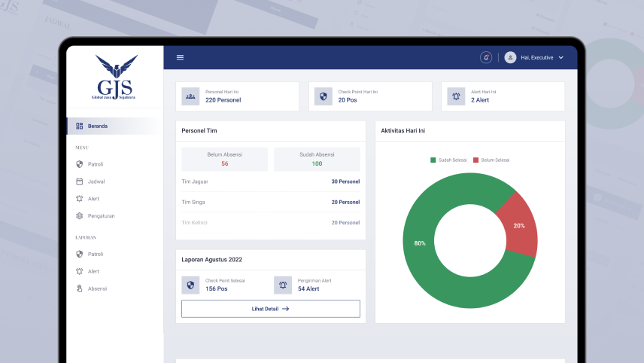Click the Pengiriman Alert siren icon
This screenshot has width=644, height=363.
click(x=283, y=285)
